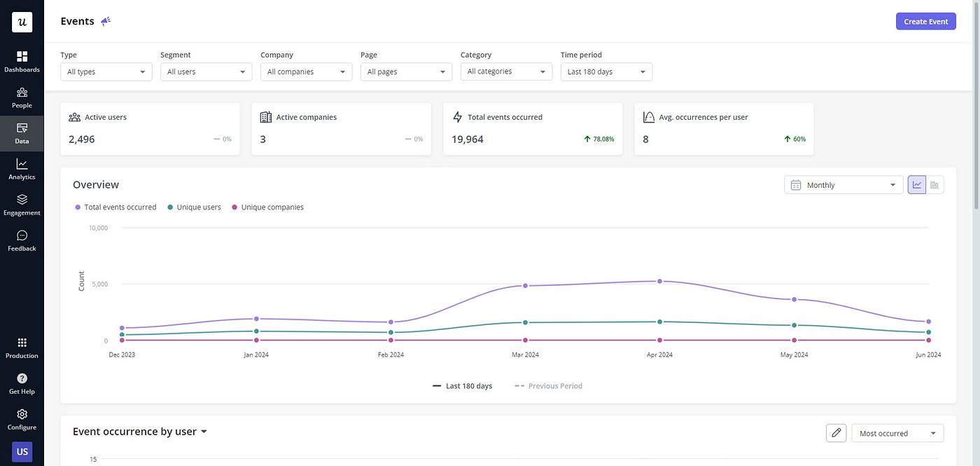Click the Jan 2024 Unique users data point
This screenshot has height=466, width=980.
click(x=256, y=331)
